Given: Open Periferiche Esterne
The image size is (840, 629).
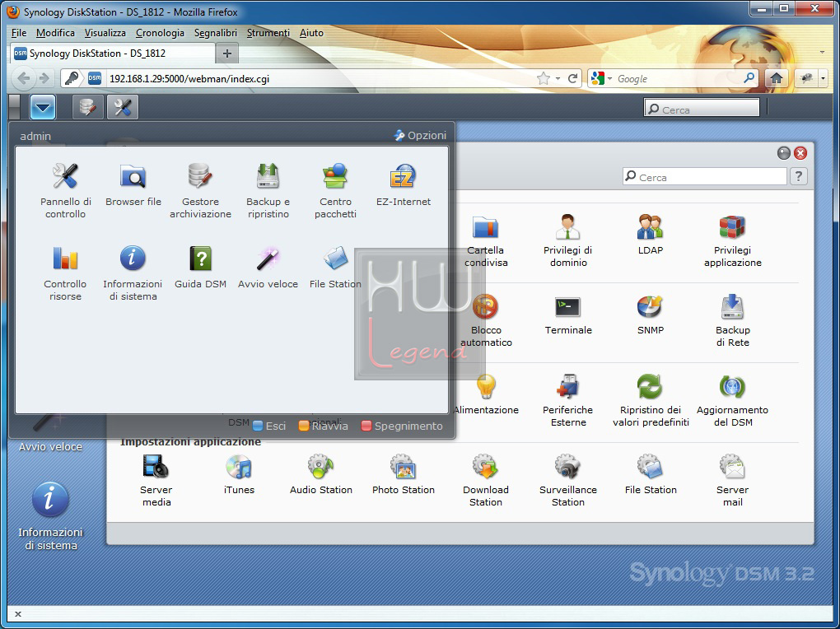Looking at the screenshot, I should pyautogui.click(x=568, y=399).
